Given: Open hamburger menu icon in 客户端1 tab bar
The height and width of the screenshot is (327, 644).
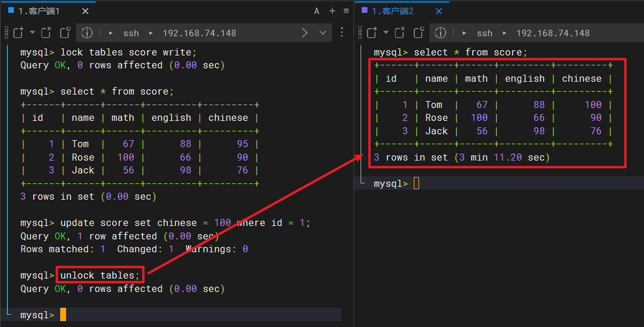Looking at the screenshot, I should pyautogui.click(x=346, y=11).
